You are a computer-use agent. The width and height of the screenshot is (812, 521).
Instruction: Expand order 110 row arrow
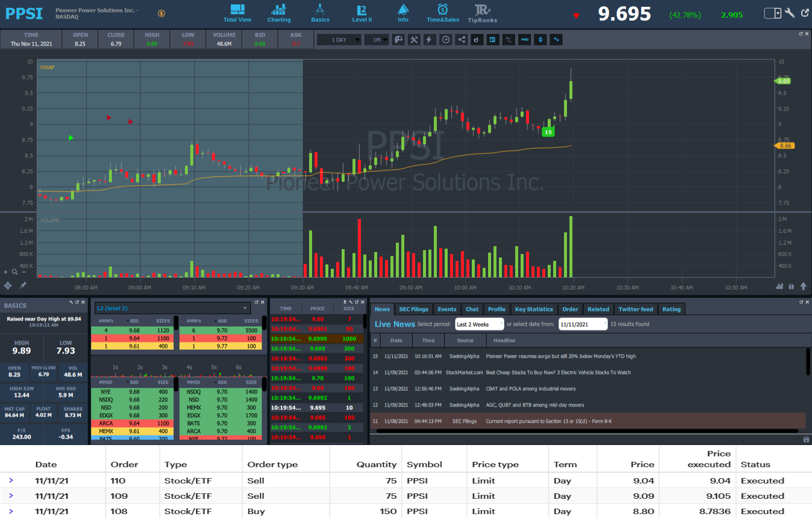tap(11, 481)
